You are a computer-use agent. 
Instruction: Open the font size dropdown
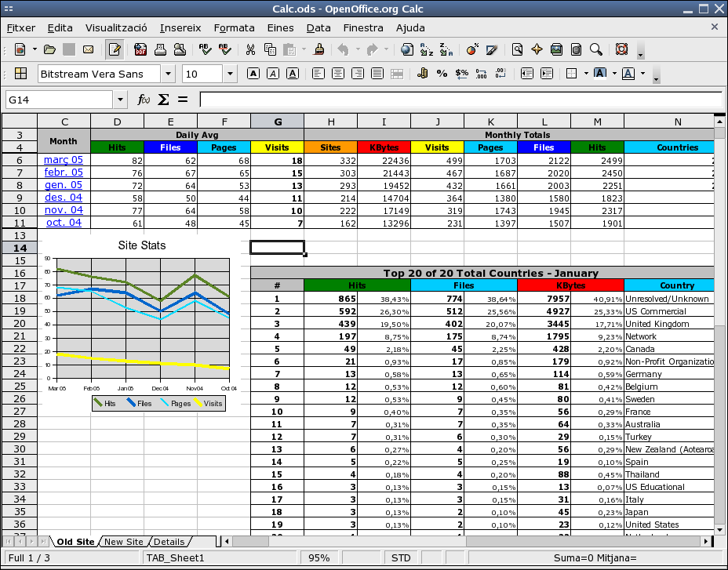[x=230, y=74]
